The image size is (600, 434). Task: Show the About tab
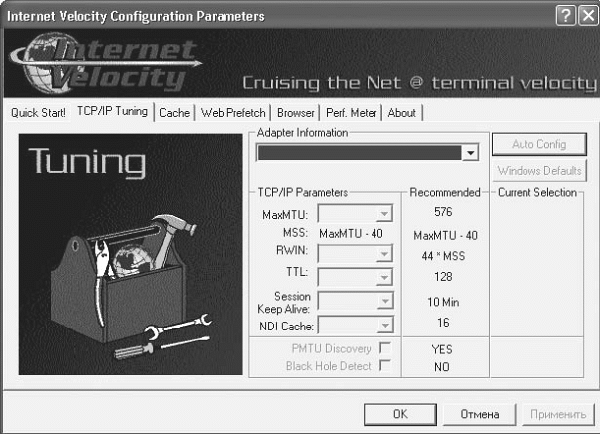pyautogui.click(x=402, y=113)
